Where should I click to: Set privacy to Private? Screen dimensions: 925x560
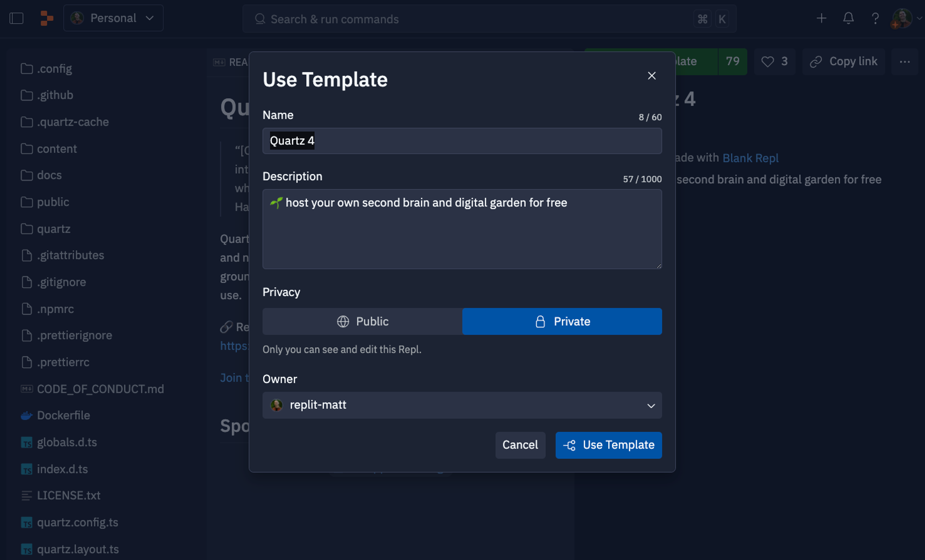click(562, 322)
